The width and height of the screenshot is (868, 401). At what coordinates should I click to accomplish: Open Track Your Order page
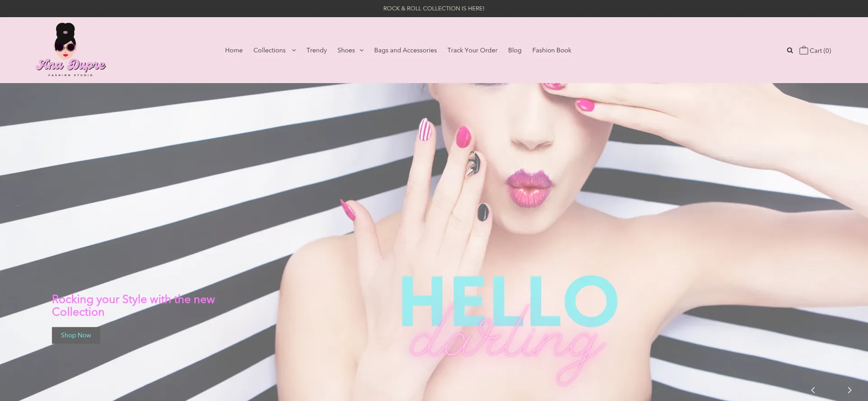pos(472,50)
